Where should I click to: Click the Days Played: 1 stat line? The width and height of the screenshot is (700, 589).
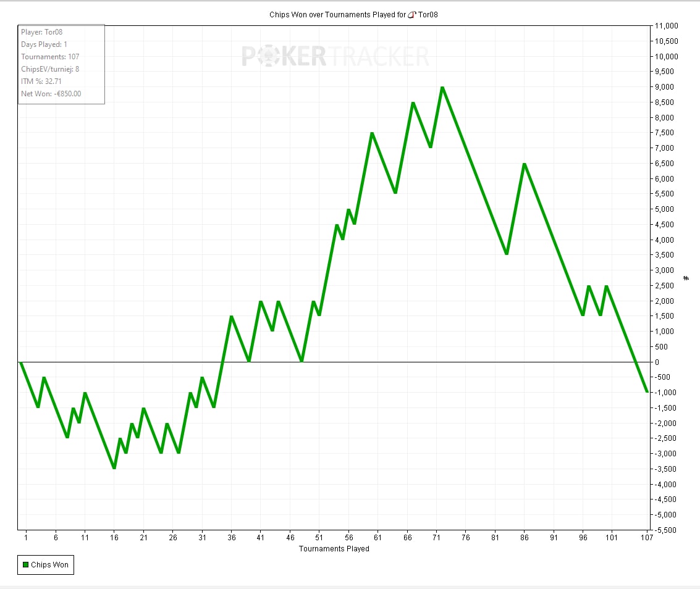coord(44,44)
